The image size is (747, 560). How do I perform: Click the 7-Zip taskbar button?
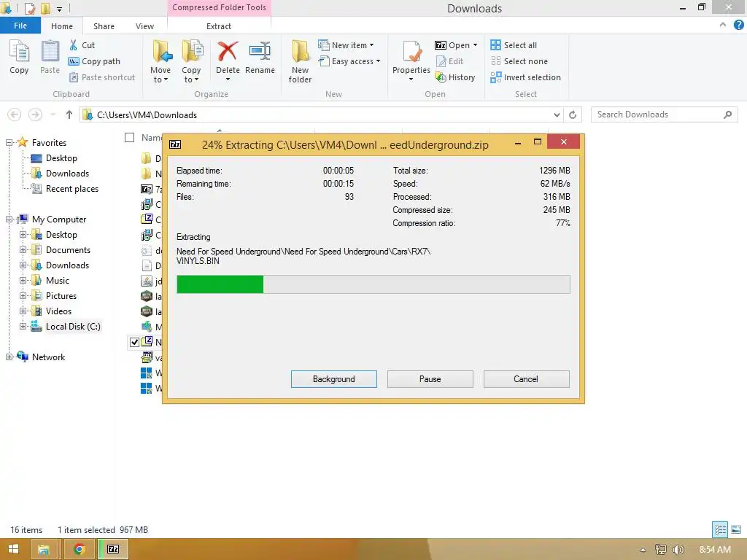pyautogui.click(x=113, y=549)
